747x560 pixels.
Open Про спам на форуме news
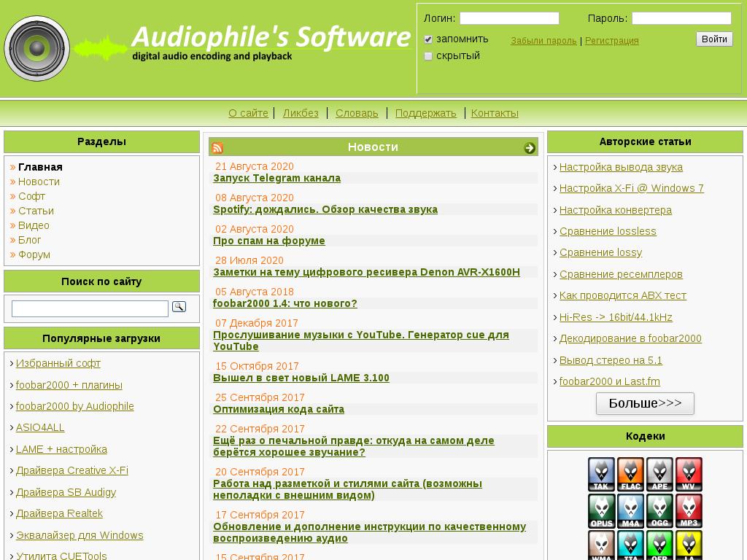click(x=269, y=241)
